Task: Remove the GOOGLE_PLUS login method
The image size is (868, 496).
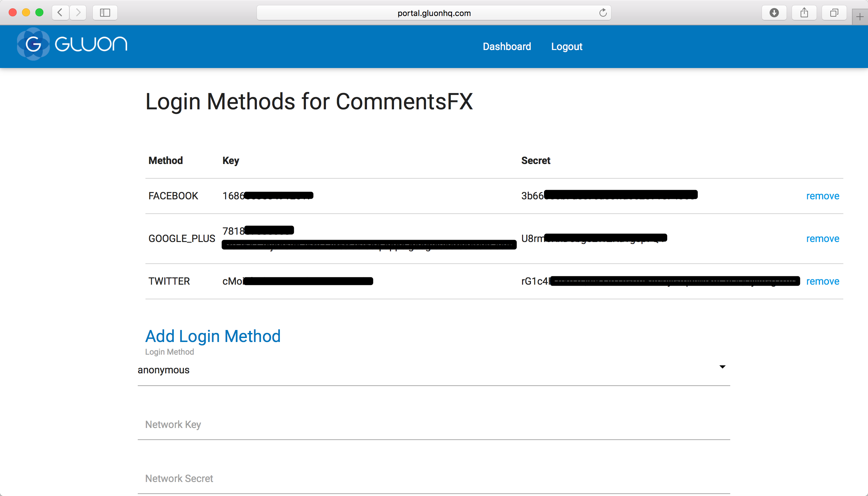Action: 822,238
